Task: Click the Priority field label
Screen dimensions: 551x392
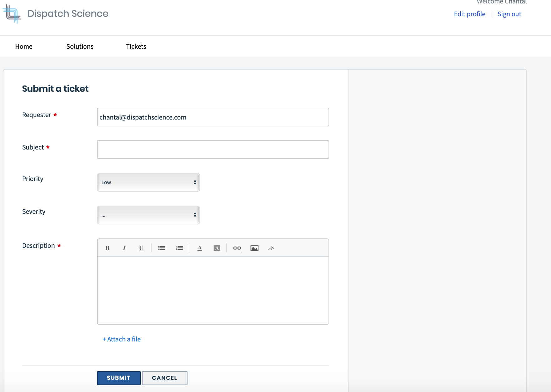Action: pyautogui.click(x=33, y=179)
